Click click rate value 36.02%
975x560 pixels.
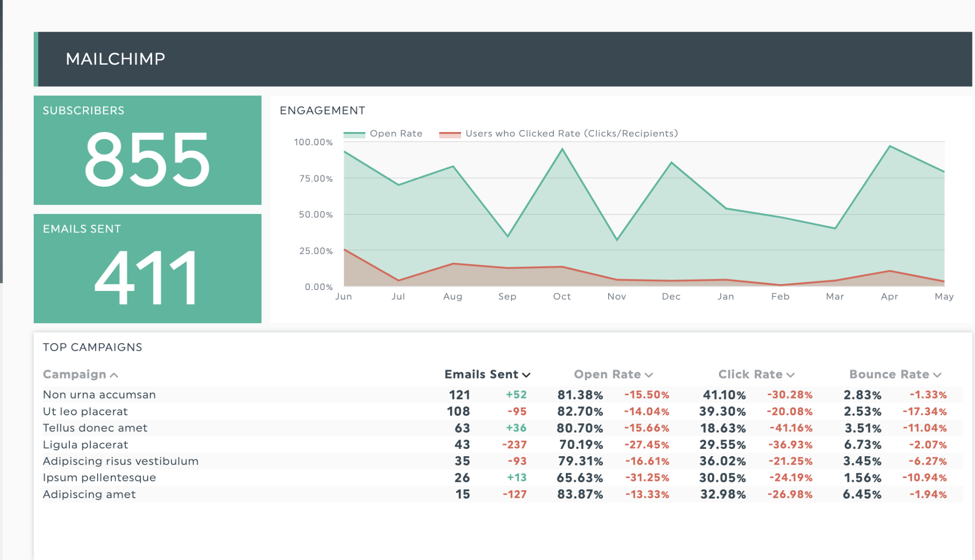coord(723,461)
